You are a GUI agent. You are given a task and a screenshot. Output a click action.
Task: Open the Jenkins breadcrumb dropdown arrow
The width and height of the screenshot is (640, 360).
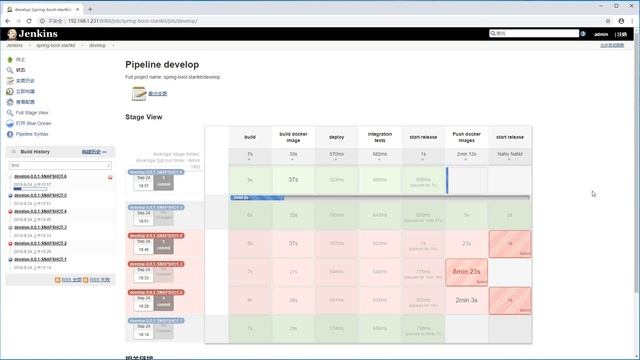click(30, 45)
